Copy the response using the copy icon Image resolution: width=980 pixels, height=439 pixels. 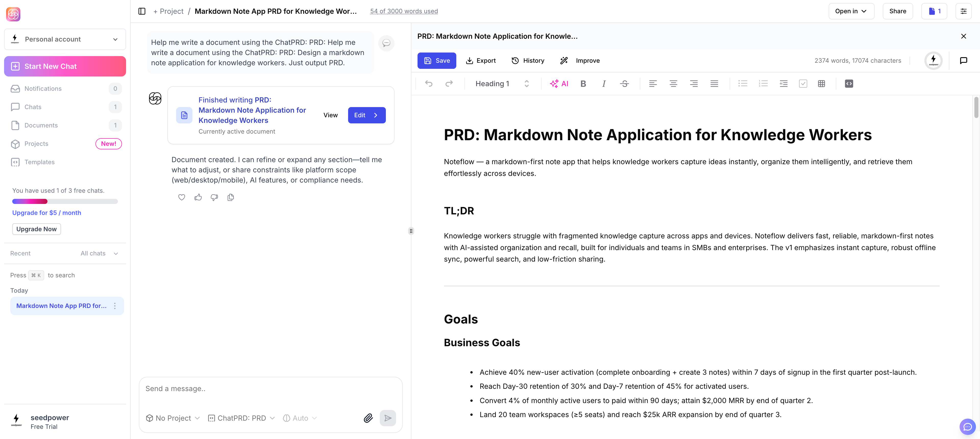pos(230,197)
